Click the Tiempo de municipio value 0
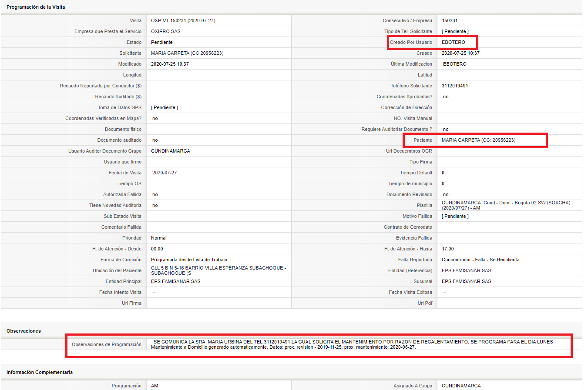 tap(443, 183)
